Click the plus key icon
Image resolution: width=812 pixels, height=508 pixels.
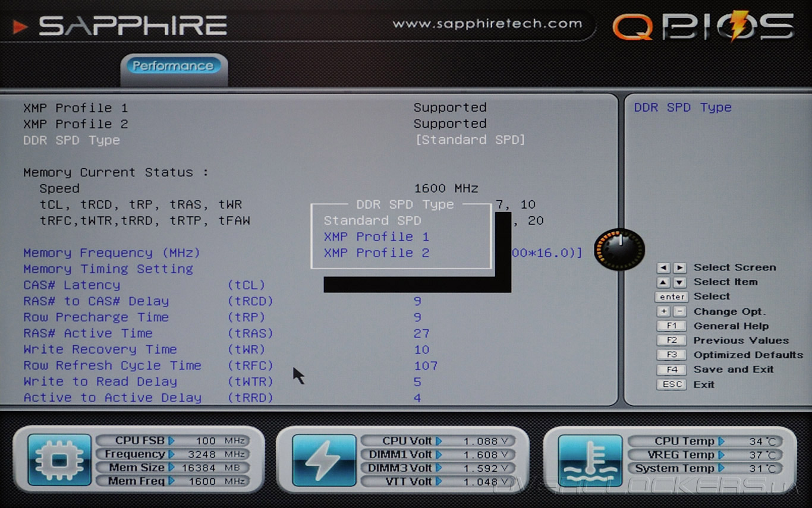click(663, 312)
